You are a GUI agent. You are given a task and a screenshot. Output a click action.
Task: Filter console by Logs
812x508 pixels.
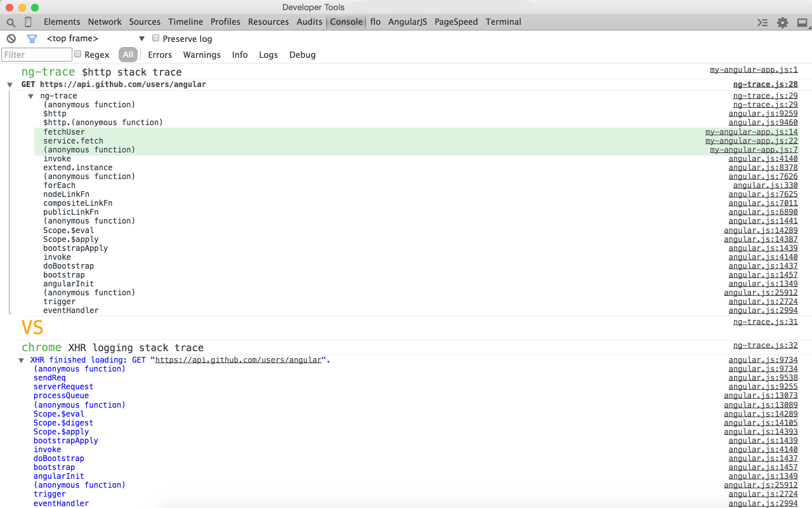[268, 55]
